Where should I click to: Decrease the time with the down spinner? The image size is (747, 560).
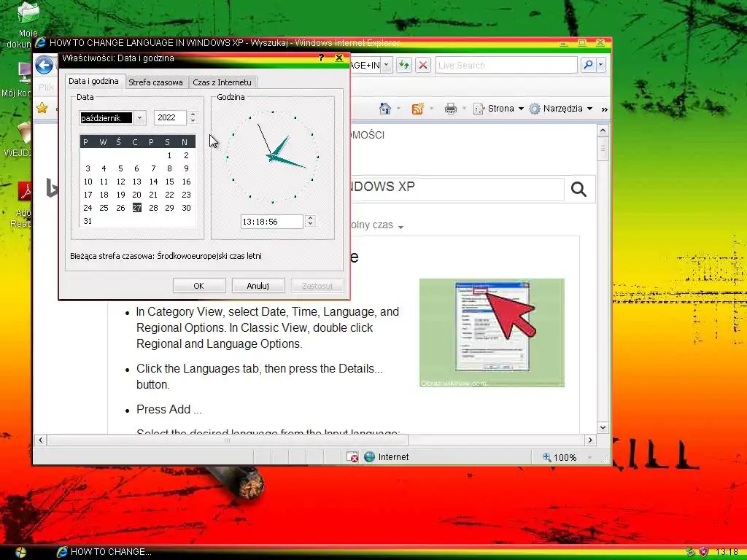[x=310, y=225]
